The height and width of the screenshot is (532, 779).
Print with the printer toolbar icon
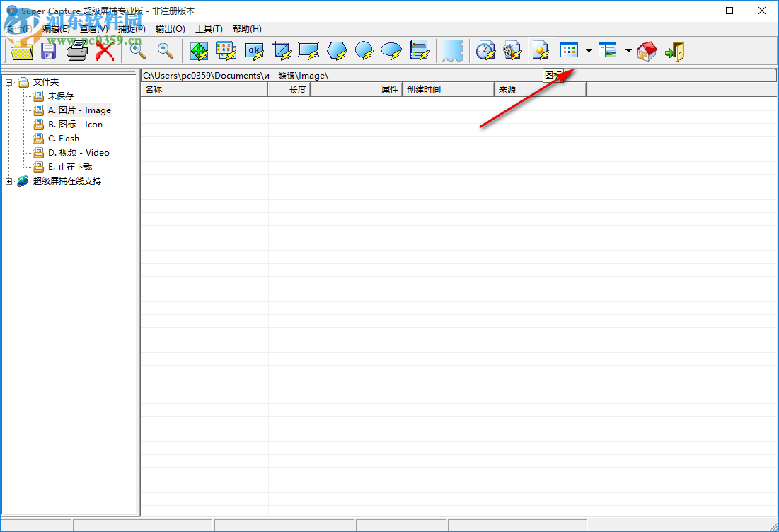pos(77,51)
